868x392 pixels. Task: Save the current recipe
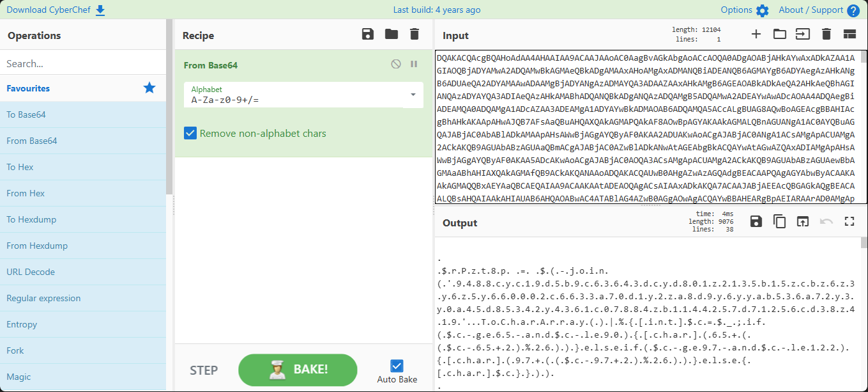(x=368, y=35)
